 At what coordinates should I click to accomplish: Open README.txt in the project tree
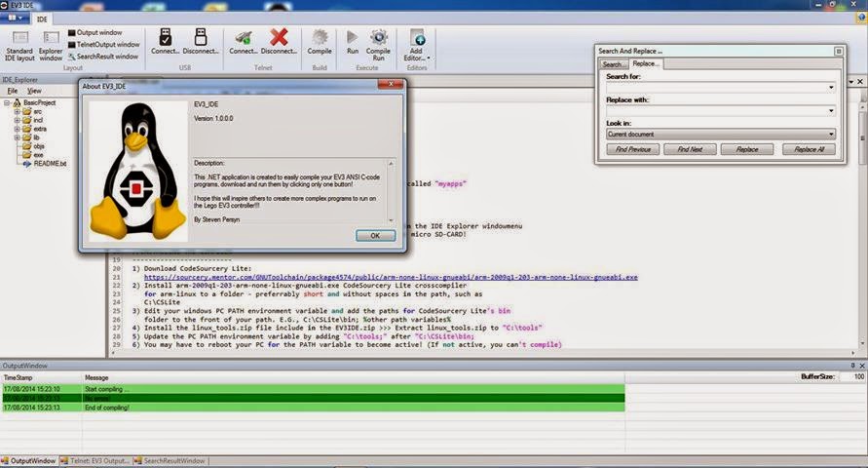[x=45, y=164]
